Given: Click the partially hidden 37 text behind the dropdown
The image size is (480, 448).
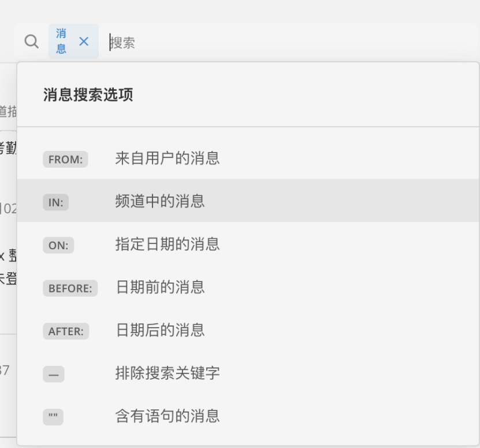Looking at the screenshot, I should point(5,370).
